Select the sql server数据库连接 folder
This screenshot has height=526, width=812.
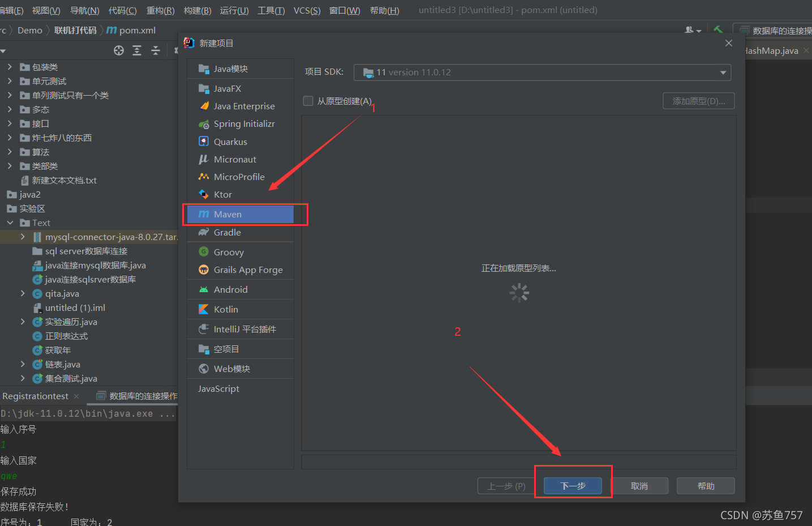pos(86,251)
